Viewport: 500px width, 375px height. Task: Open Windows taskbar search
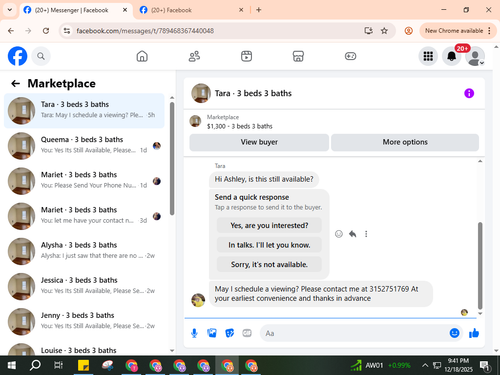tap(35, 366)
